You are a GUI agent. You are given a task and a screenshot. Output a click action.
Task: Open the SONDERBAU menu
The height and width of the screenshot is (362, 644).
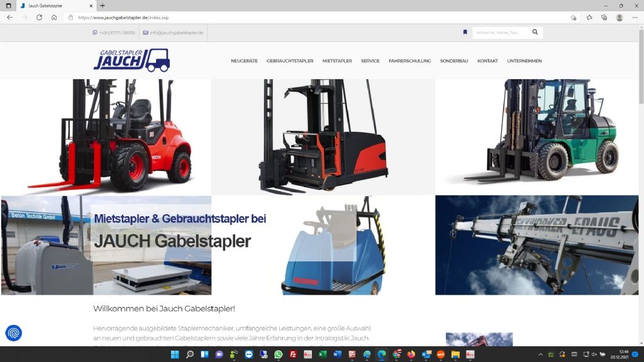tap(454, 61)
